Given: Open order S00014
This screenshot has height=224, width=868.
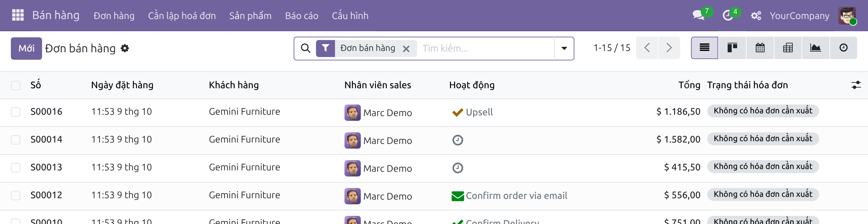Looking at the screenshot, I should [x=46, y=139].
